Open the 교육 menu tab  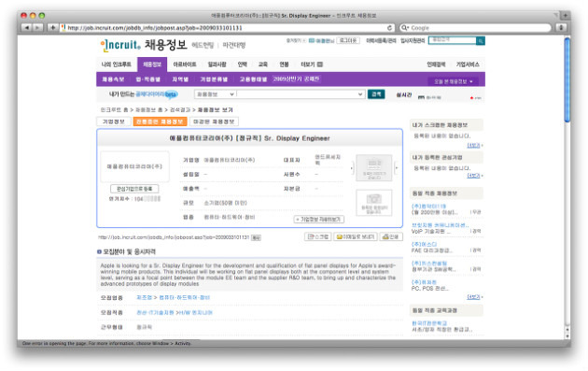[263, 64]
